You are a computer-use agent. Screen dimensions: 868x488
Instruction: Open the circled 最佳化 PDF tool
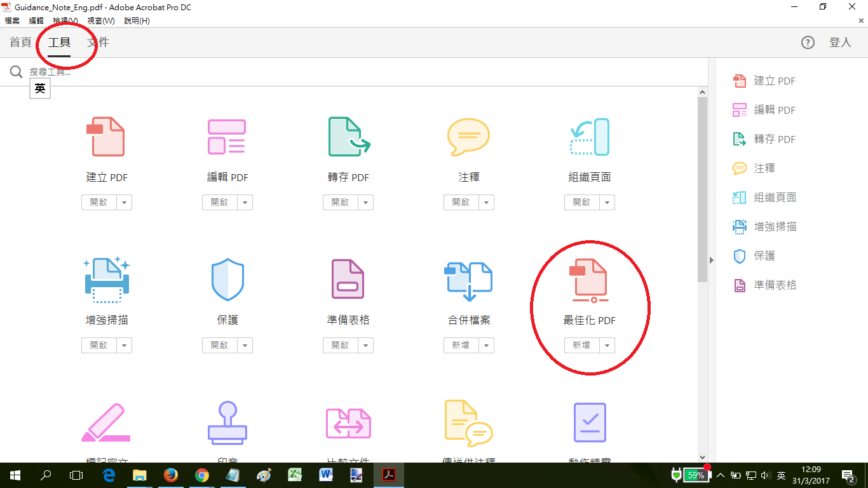pos(589,280)
